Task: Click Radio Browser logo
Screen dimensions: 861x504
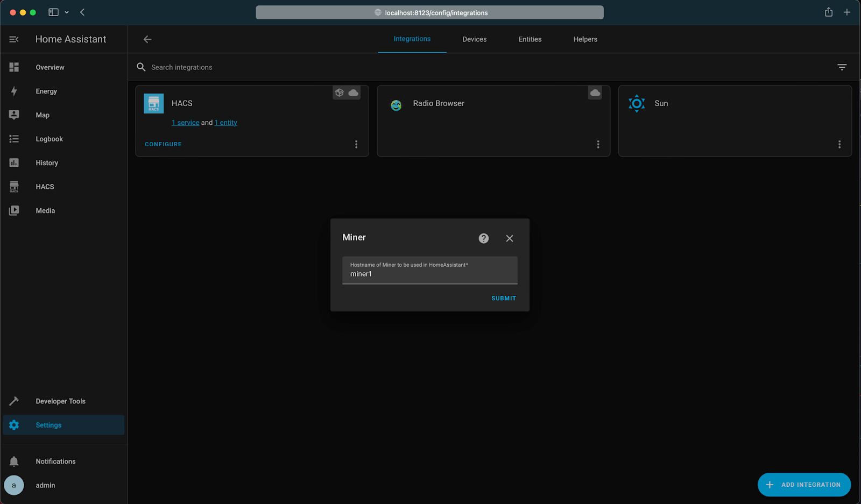Action: click(x=396, y=105)
